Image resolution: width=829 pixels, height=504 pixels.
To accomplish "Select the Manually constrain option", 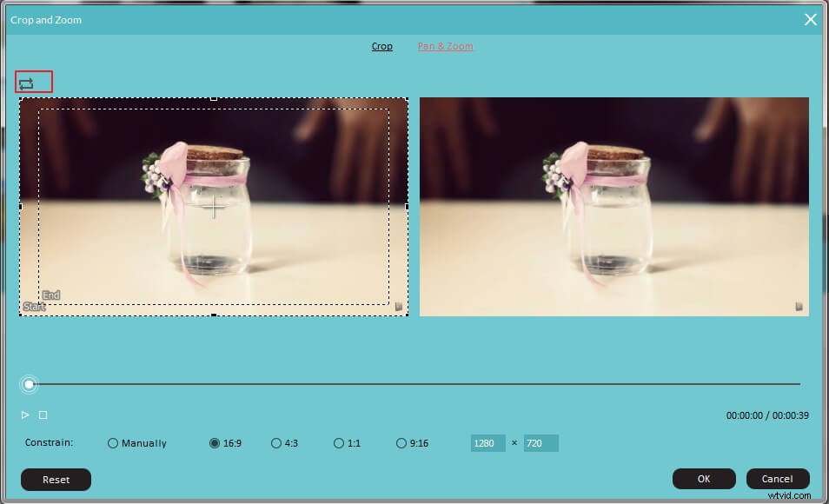I will point(113,443).
